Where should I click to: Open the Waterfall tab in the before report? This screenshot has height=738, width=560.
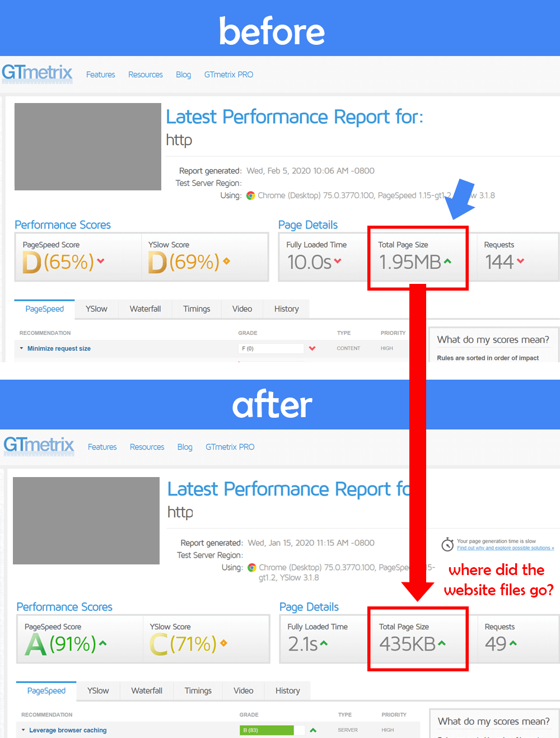point(145,309)
